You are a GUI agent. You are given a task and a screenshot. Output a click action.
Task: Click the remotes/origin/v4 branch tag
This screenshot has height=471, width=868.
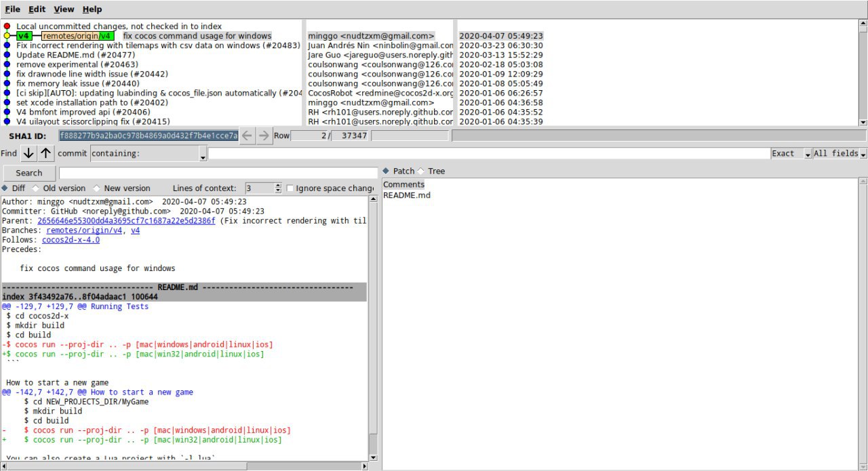[x=78, y=36]
